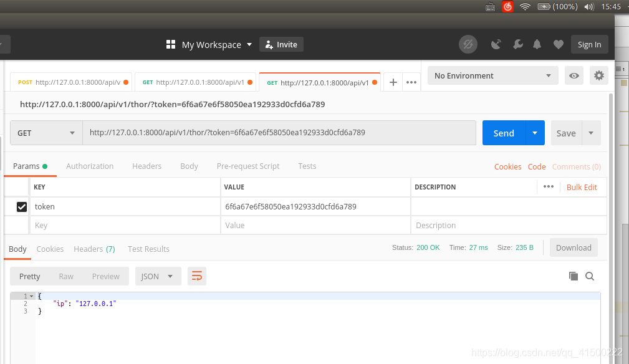Open the notifications bell icon

[537, 44]
